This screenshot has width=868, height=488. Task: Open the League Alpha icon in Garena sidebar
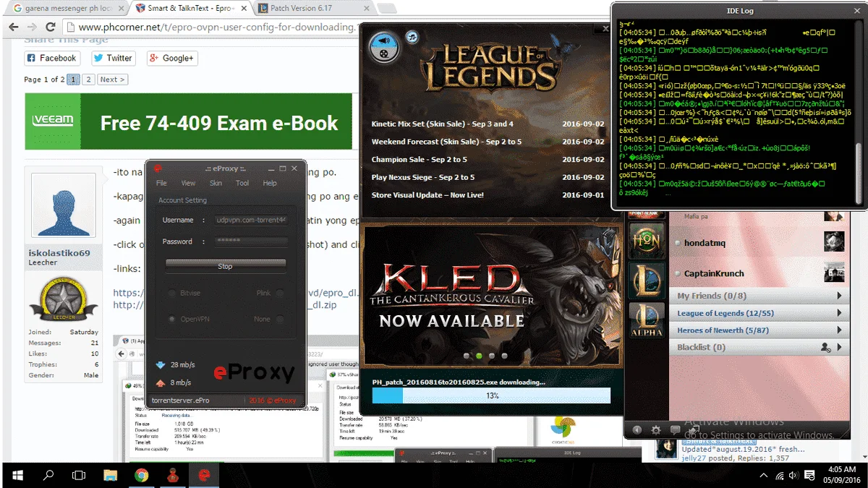tap(647, 320)
